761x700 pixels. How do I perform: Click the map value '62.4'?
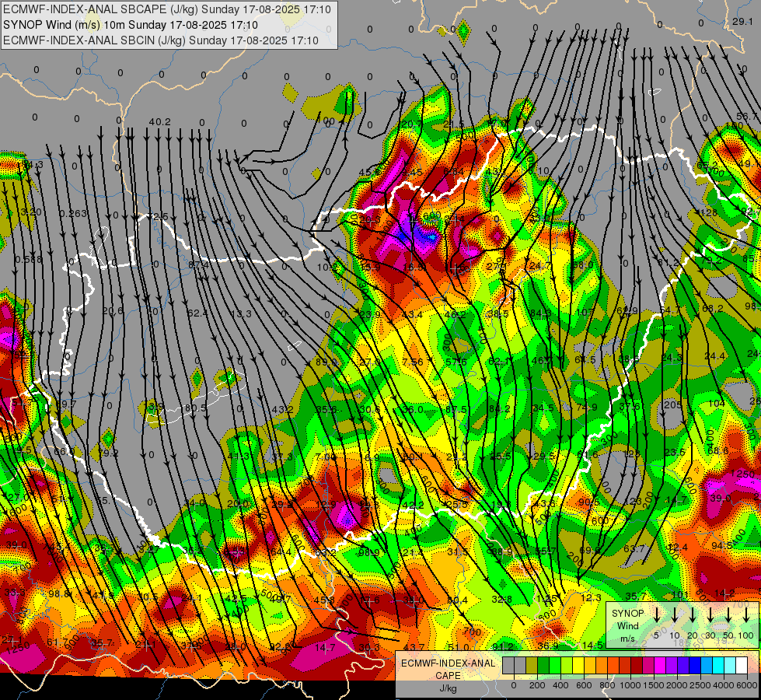[197, 313]
